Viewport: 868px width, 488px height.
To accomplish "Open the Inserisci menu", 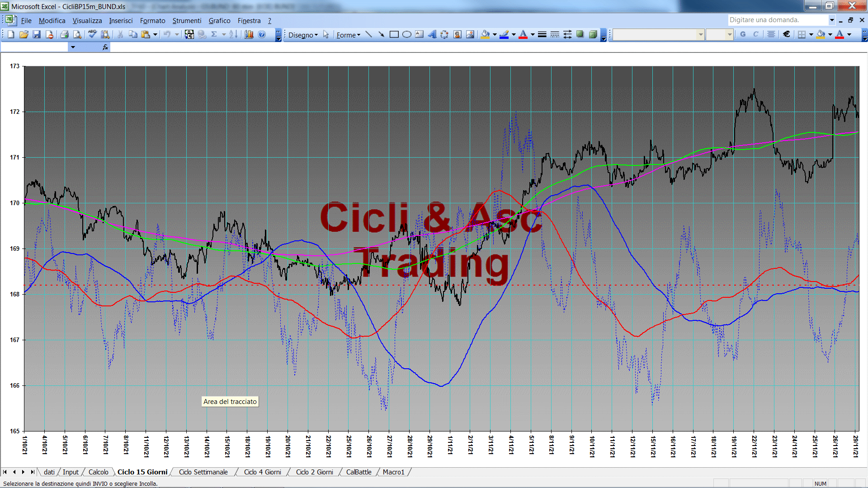I will (x=121, y=21).
